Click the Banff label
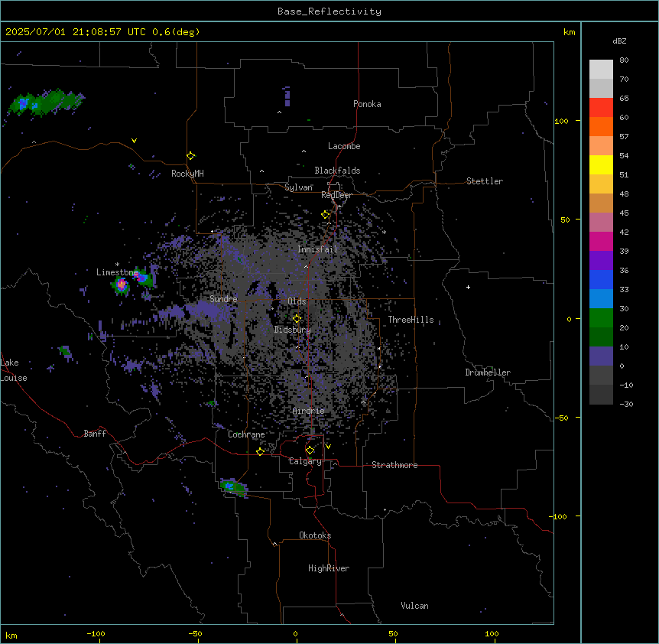Image resolution: width=659 pixels, height=644 pixels. pos(95,434)
